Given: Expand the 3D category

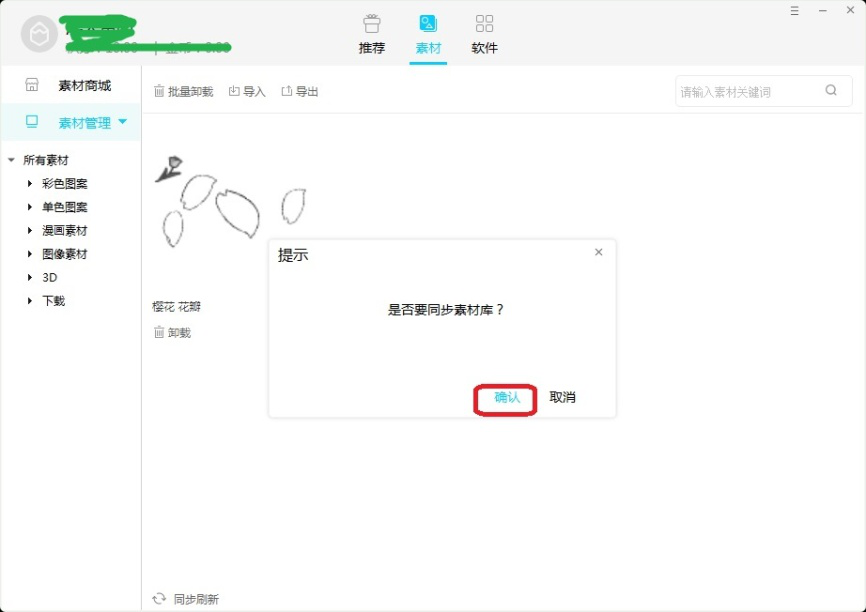Looking at the screenshot, I should click(x=30, y=277).
